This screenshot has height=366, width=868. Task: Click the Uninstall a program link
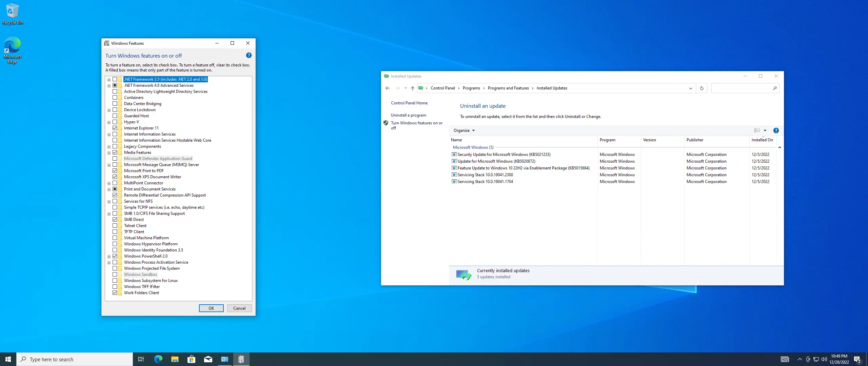coord(408,115)
